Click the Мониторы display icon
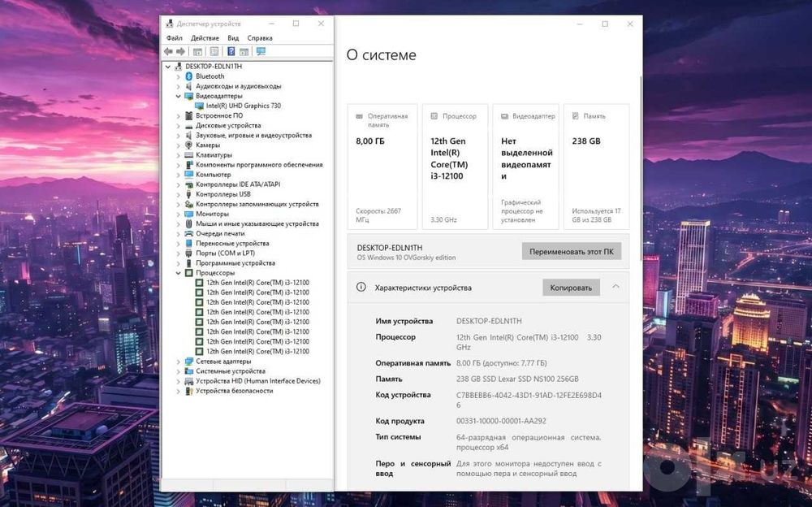This screenshot has width=812, height=507. click(x=189, y=214)
